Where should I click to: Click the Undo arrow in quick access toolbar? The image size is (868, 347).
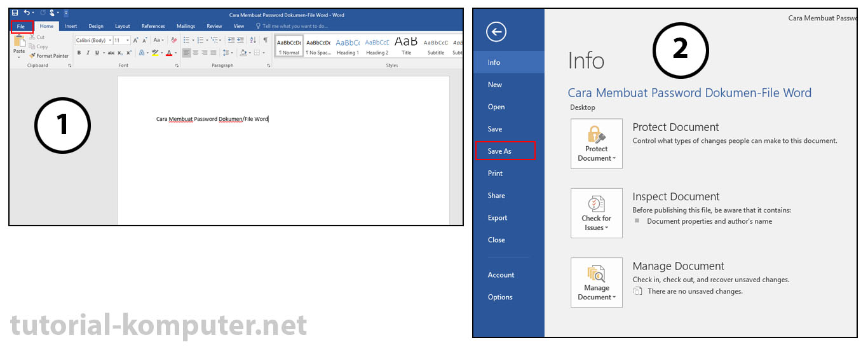click(x=27, y=13)
